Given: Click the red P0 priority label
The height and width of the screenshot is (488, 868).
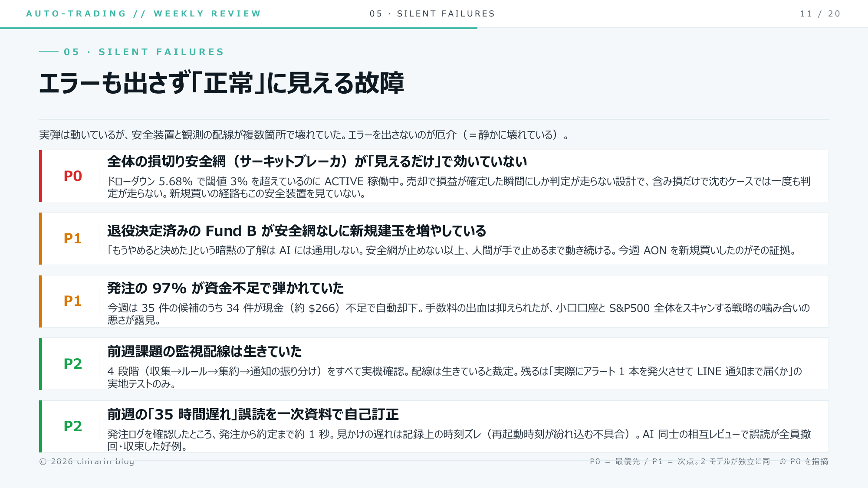Looking at the screenshot, I should [x=73, y=176].
